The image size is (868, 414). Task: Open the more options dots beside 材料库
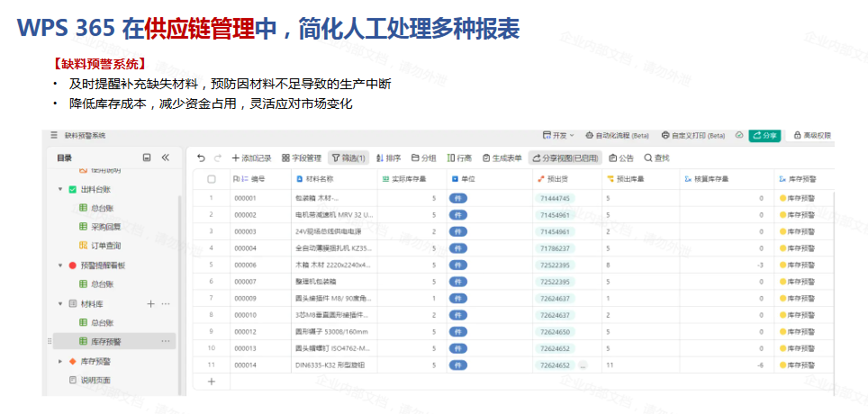[x=166, y=304]
